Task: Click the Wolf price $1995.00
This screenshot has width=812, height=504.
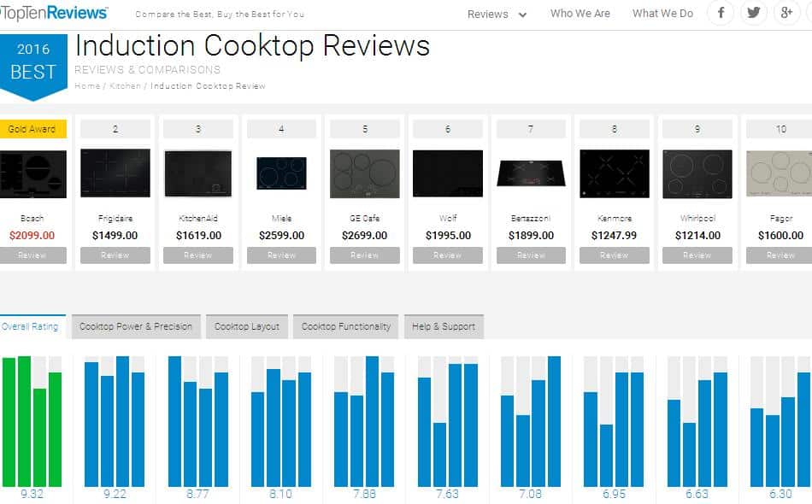Action: coord(448,236)
